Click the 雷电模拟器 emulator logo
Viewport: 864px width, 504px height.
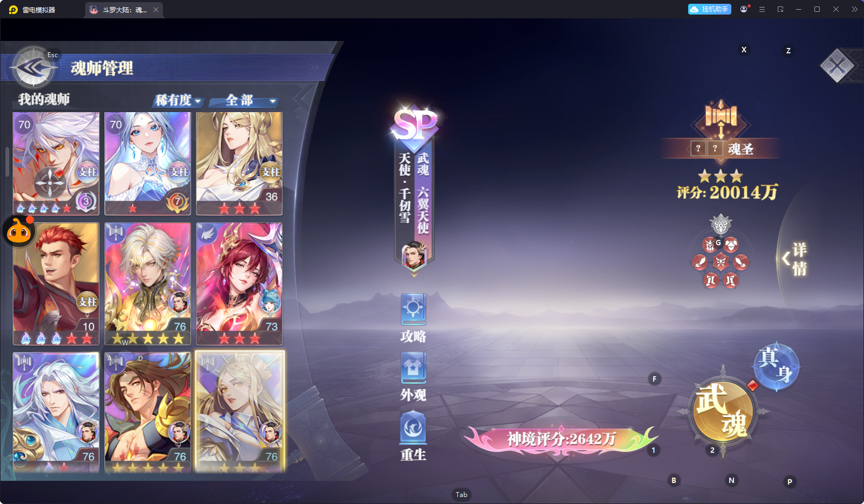[13, 10]
